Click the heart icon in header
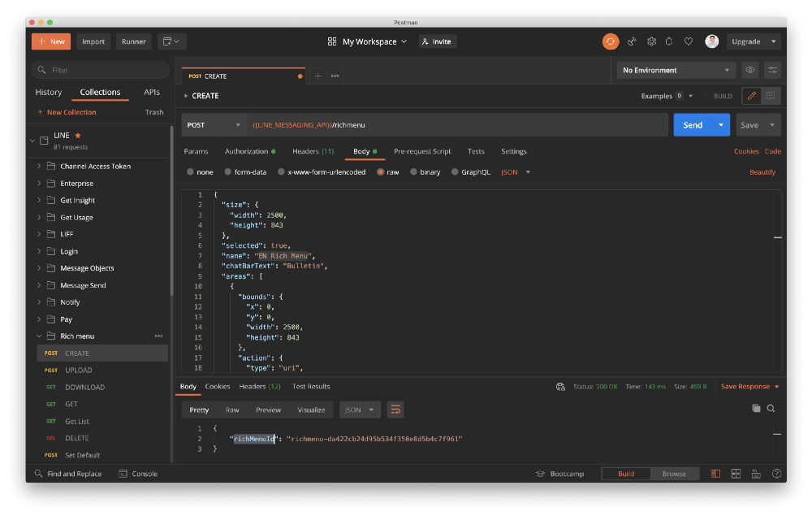Image resolution: width=812 pixels, height=516 pixels. tap(689, 41)
